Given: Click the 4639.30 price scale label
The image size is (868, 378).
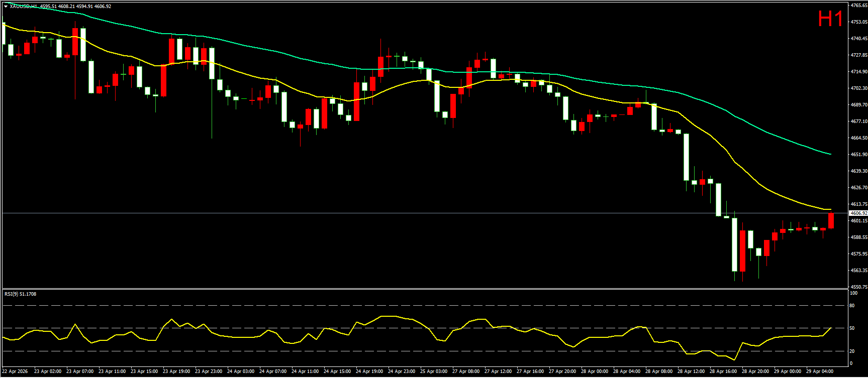Looking at the screenshot, I should click(x=858, y=171).
